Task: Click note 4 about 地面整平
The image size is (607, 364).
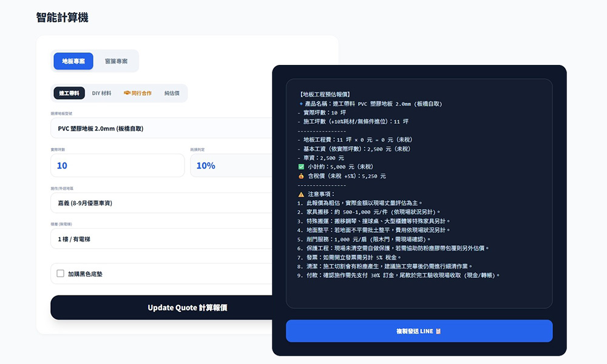Action: coord(373,230)
